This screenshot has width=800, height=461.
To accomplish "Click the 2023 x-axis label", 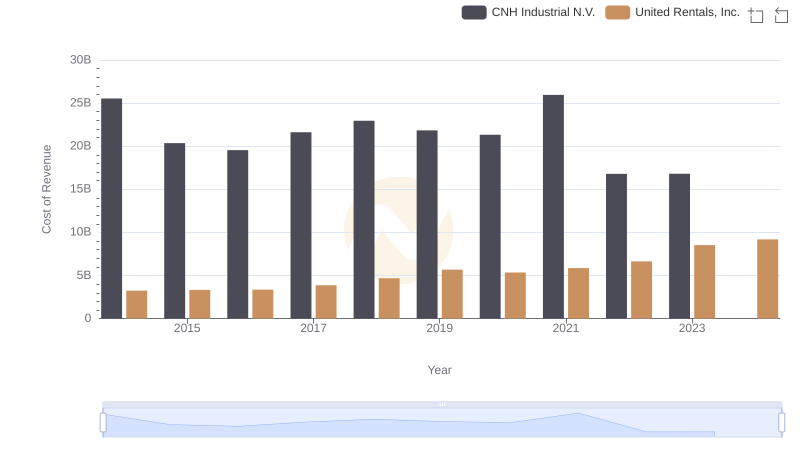I will [692, 328].
